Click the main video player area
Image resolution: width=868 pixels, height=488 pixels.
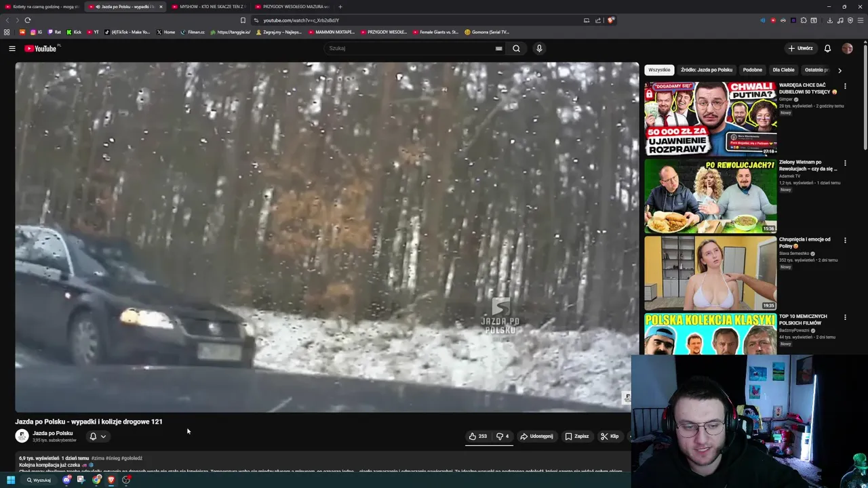(327, 237)
